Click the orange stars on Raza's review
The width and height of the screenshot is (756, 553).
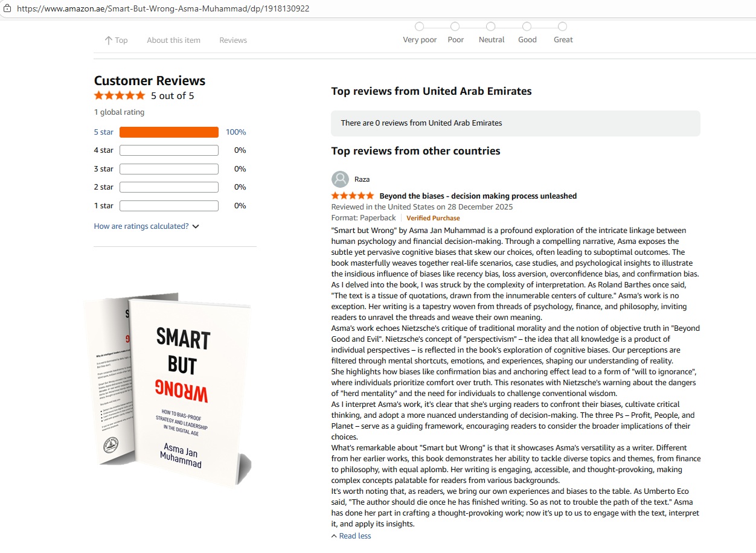coord(353,196)
